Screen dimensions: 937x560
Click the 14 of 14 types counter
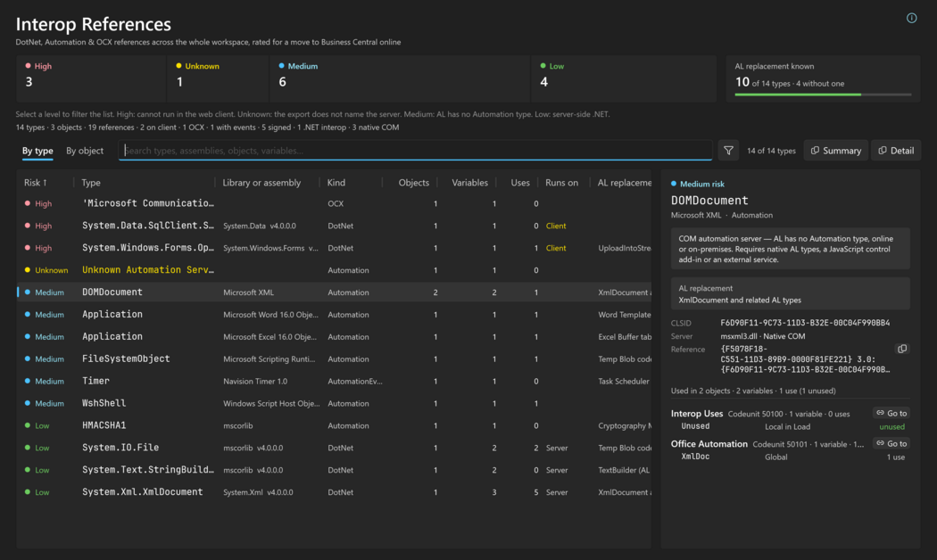tap(771, 151)
